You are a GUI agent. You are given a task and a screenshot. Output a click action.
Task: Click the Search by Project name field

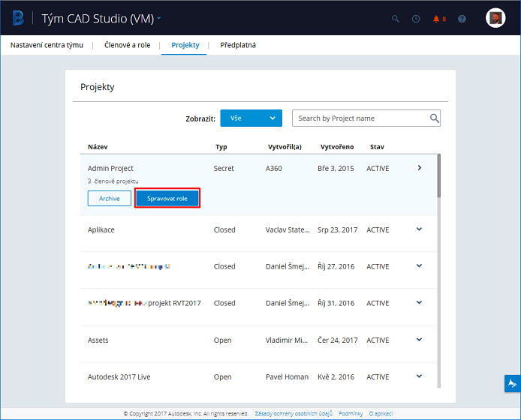coord(359,118)
